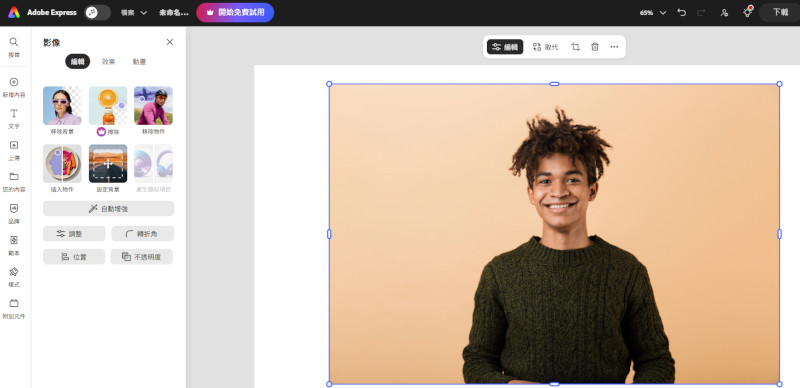The height and width of the screenshot is (388, 800).
Task: Toggle the switch next to Adobe Express
Action: pyautogui.click(x=97, y=12)
